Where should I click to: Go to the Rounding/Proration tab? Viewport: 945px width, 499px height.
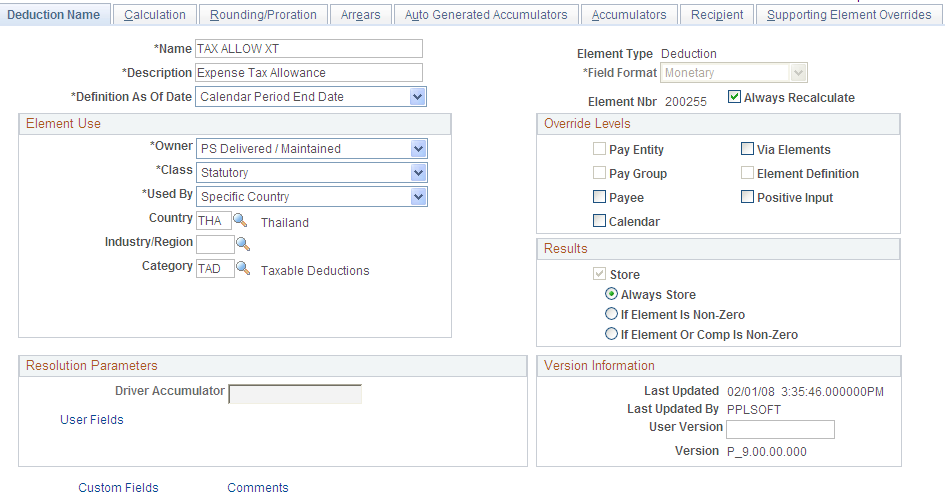[263, 14]
